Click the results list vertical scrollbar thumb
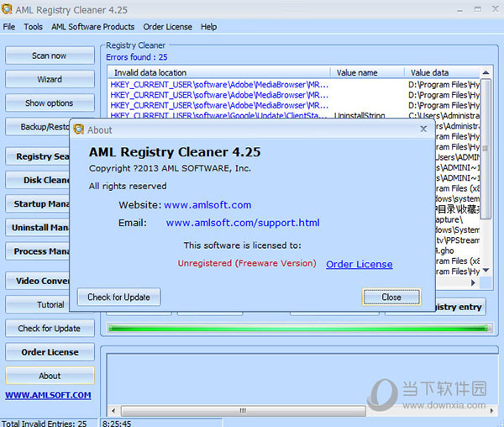This screenshot has width=504, height=427. (x=486, y=149)
